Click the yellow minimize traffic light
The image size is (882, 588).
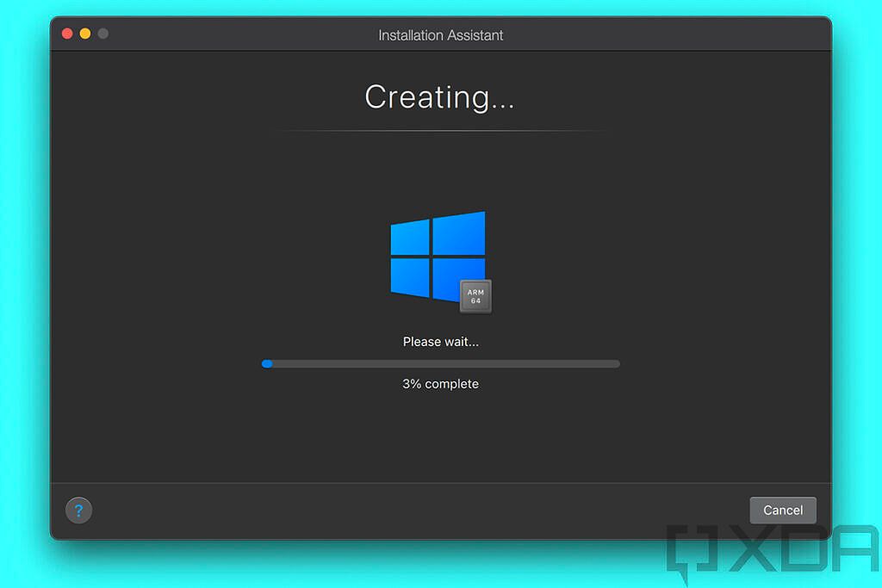(x=84, y=33)
